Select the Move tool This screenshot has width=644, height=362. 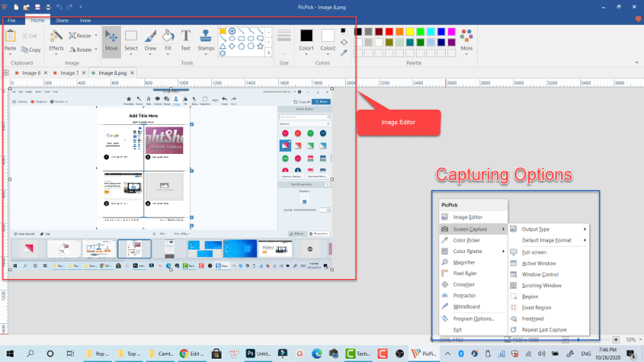pyautogui.click(x=111, y=40)
